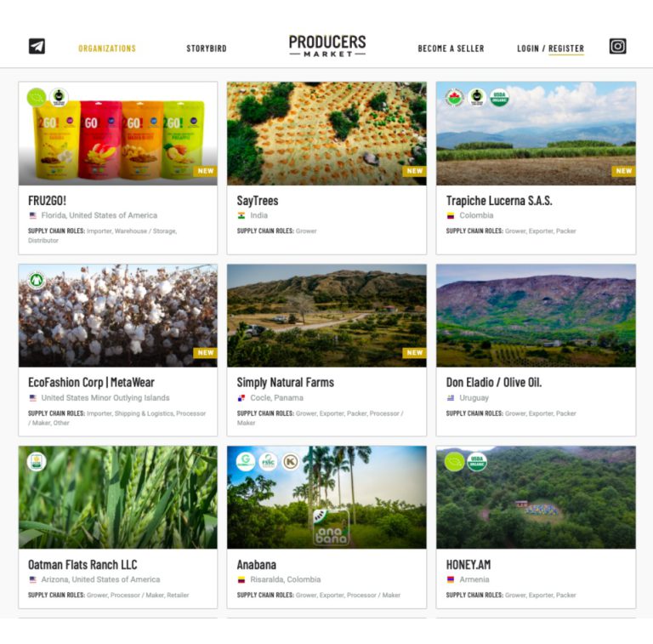Click the Kosher K badge on Anabana card
The height and width of the screenshot is (644, 653).
click(x=290, y=462)
